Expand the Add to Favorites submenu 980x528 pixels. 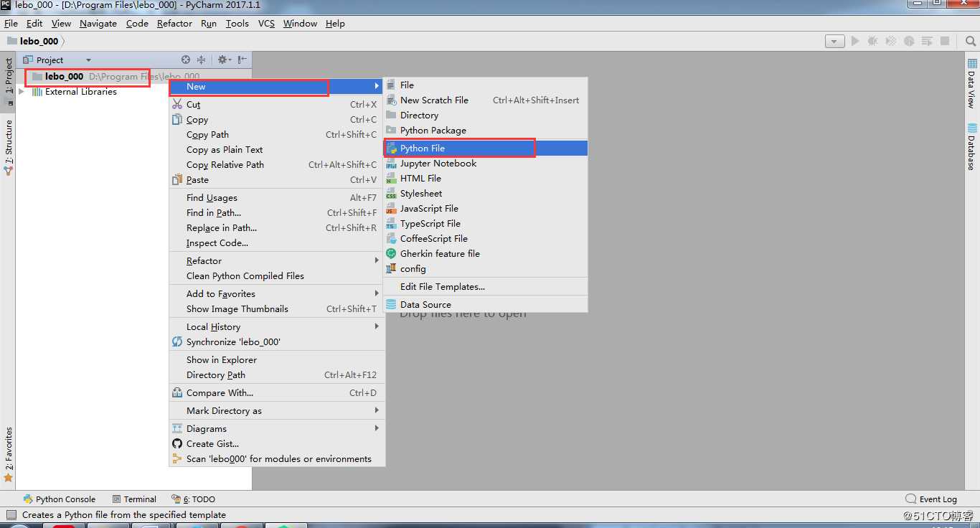tap(276, 293)
